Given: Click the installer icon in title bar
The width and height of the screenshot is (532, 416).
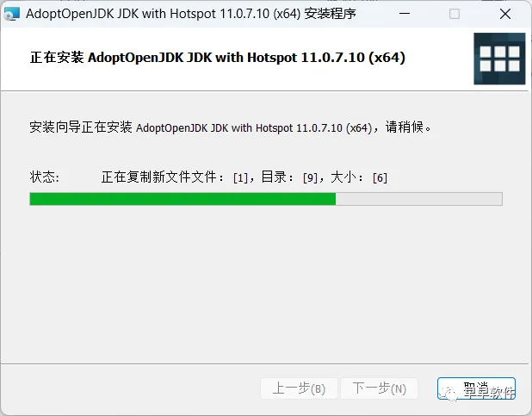Looking at the screenshot, I should point(12,14).
